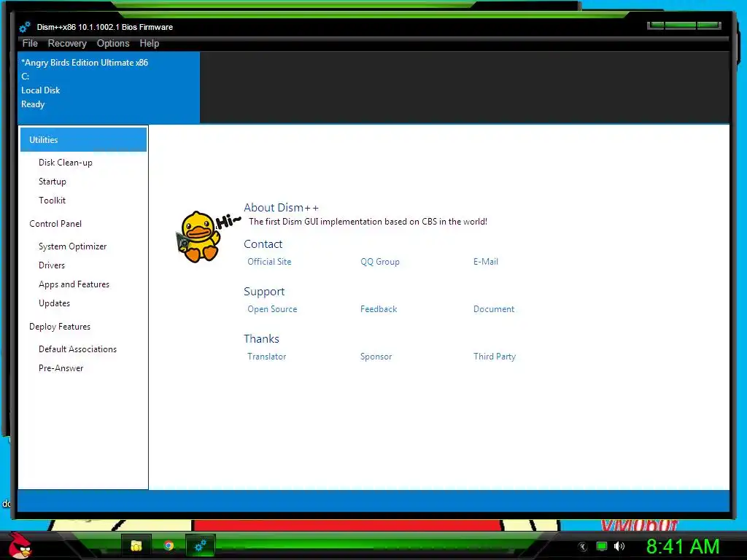This screenshot has width=747, height=560.
Task: Open Apps and Features in sidebar
Action: tap(74, 284)
